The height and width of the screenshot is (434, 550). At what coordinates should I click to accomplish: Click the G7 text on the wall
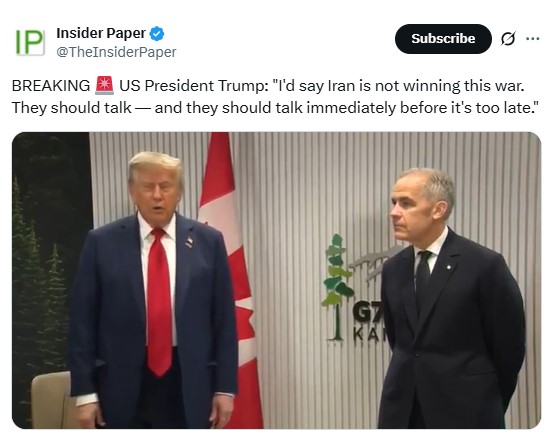pos(367,314)
